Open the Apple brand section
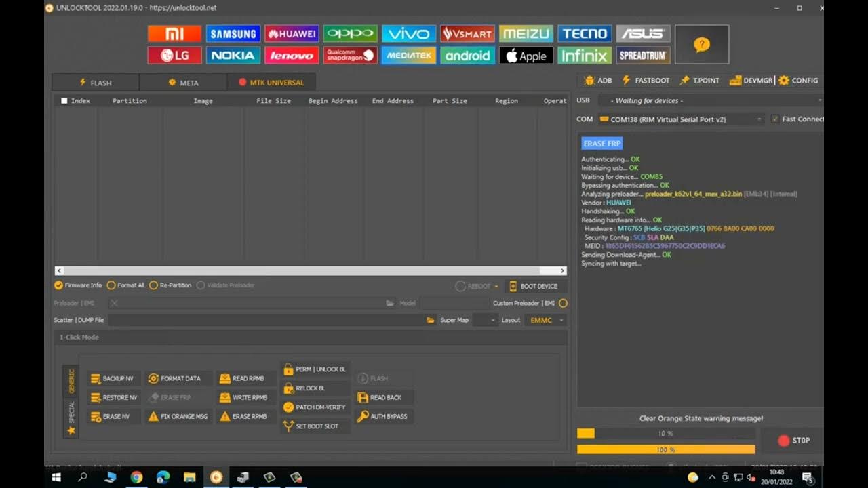The image size is (868, 488). (x=526, y=56)
